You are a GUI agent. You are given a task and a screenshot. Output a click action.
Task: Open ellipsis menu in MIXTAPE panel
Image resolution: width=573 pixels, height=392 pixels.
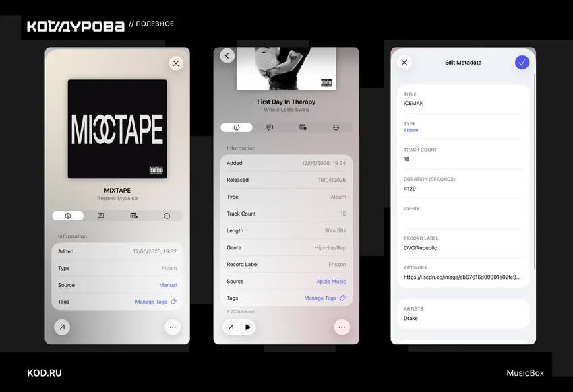(173, 327)
